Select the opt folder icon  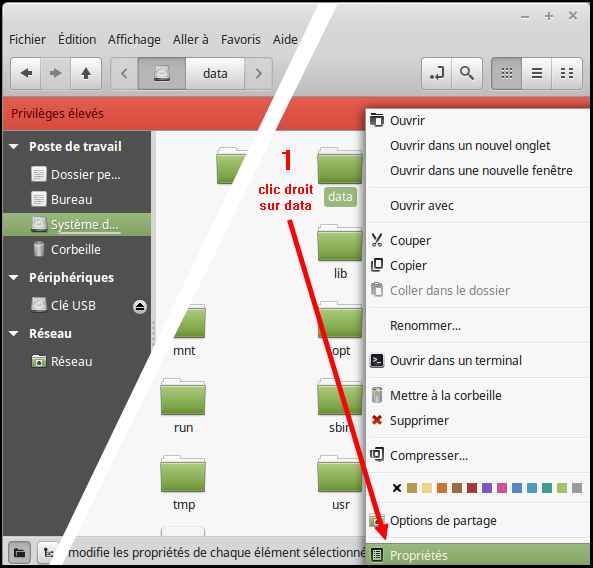pos(340,320)
